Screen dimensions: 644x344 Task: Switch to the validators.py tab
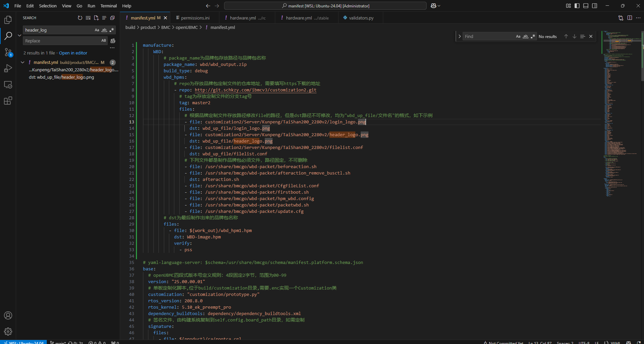[361, 18]
